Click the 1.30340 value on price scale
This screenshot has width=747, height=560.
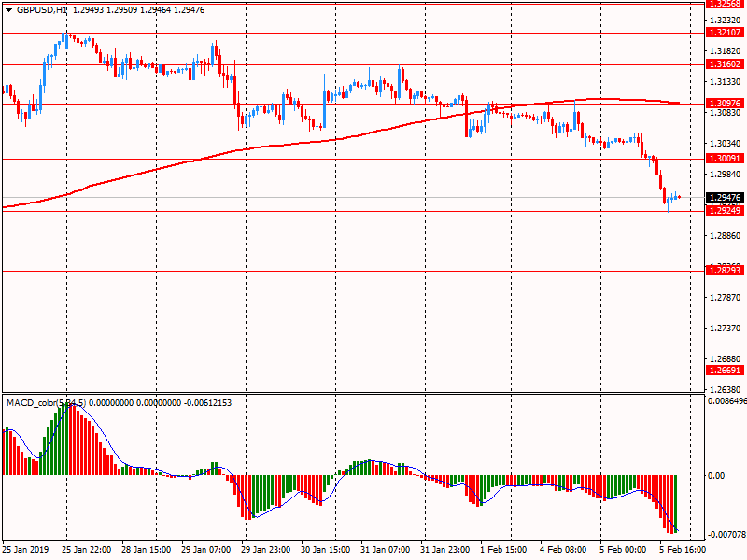coord(726,143)
